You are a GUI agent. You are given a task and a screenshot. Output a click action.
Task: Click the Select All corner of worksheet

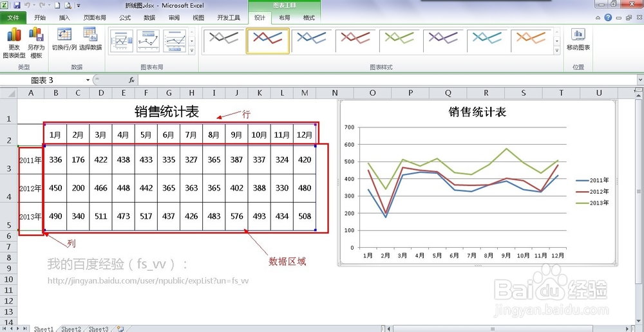coord(8,93)
